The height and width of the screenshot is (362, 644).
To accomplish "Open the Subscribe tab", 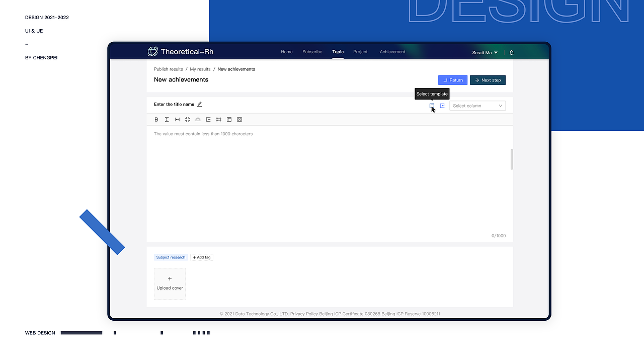I will coord(312,52).
